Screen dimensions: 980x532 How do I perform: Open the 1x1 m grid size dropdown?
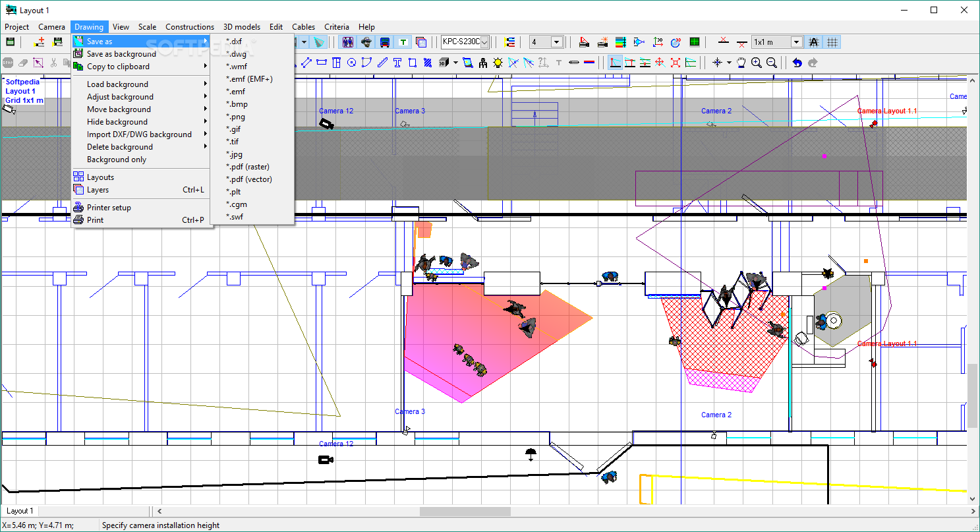click(797, 42)
